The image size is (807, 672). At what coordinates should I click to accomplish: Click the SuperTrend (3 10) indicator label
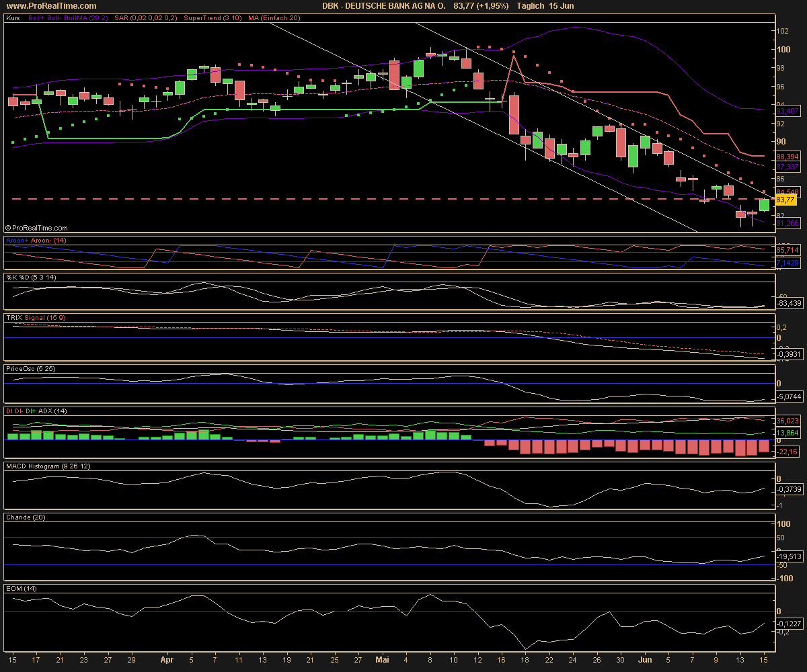pyautogui.click(x=213, y=18)
